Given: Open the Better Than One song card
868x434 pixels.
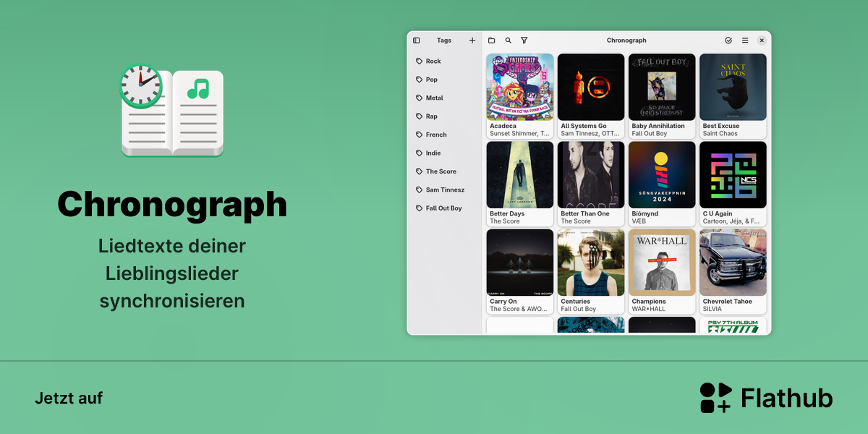Looking at the screenshot, I should (591, 184).
